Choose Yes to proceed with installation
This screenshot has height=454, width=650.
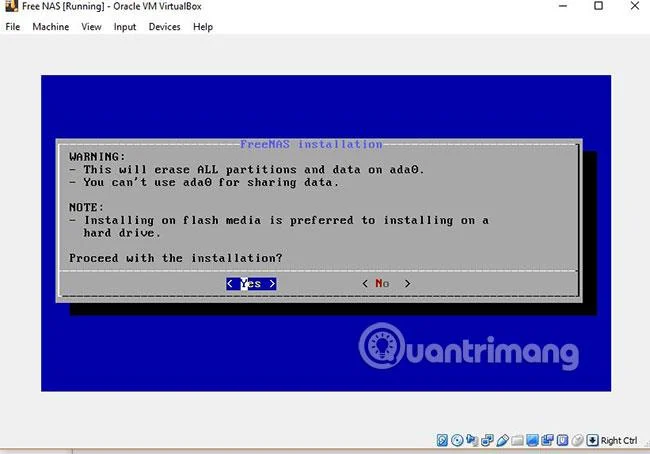click(251, 284)
